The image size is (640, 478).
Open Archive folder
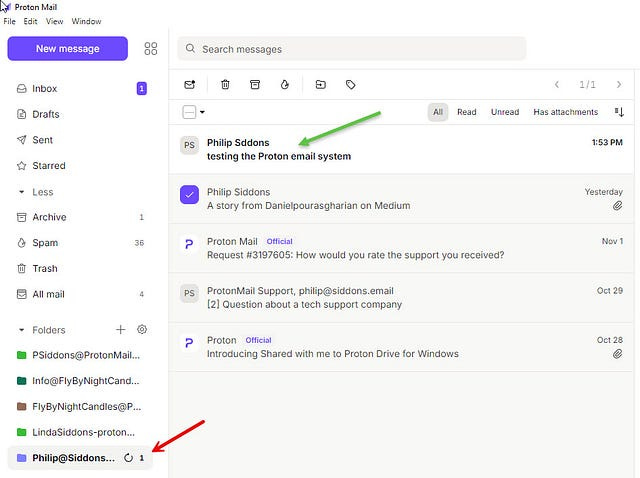tap(80, 217)
